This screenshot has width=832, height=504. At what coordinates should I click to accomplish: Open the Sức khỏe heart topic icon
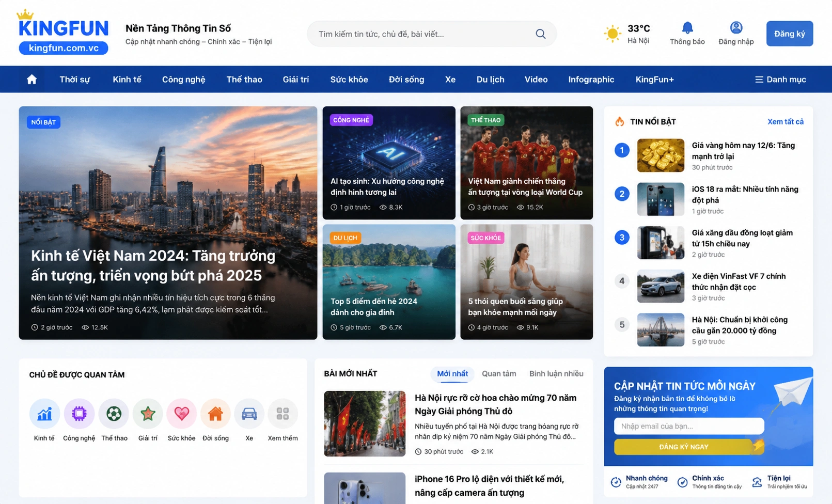[182, 414]
